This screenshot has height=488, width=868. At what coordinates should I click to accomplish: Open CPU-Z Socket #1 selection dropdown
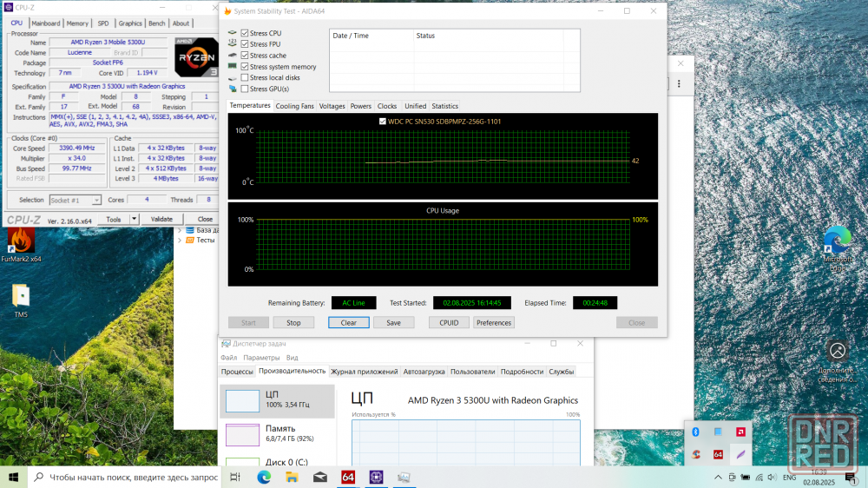click(75, 200)
